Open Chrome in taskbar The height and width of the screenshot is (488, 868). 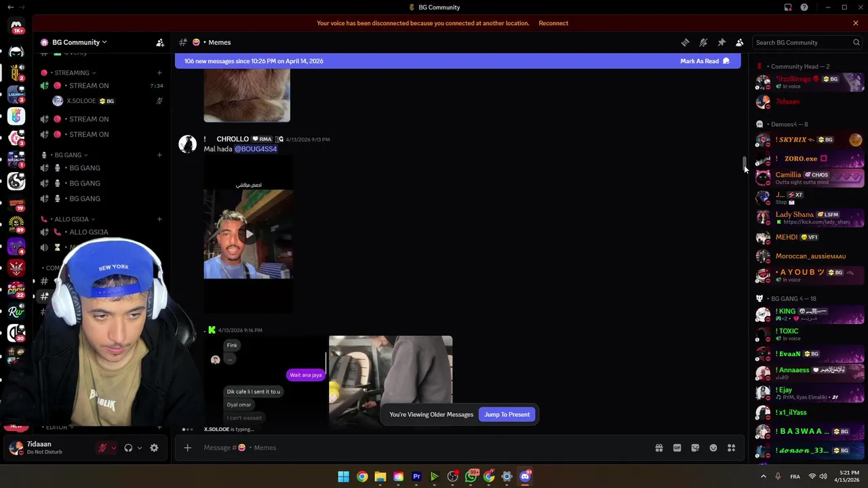click(362, 476)
